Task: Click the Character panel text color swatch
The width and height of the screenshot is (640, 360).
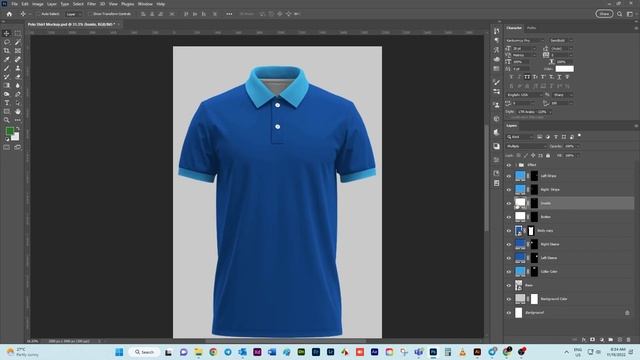Action: click(564, 69)
